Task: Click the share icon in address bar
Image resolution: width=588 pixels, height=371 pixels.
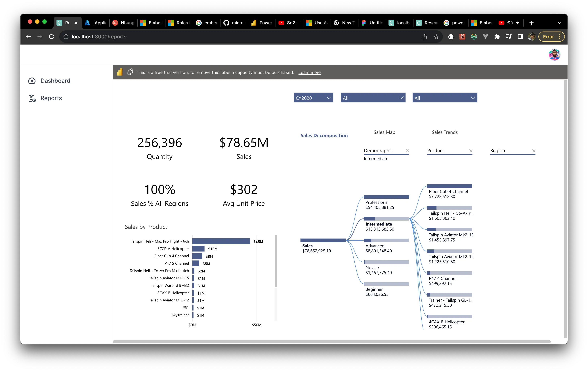Action: (x=425, y=37)
